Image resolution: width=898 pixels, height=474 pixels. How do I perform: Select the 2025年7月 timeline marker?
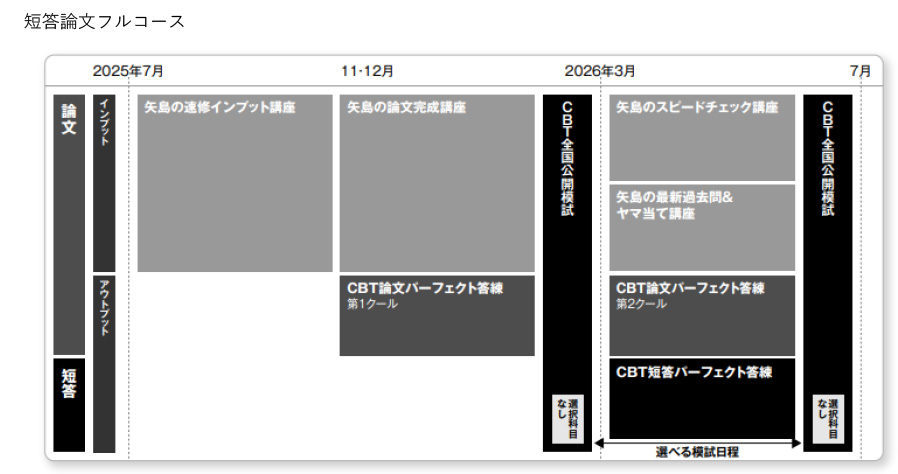pos(128,71)
